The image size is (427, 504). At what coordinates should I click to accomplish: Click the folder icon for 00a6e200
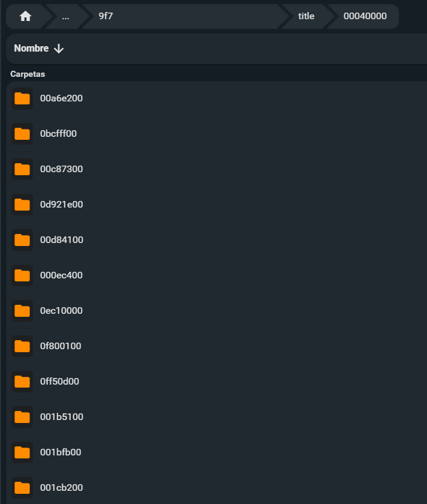coord(22,98)
